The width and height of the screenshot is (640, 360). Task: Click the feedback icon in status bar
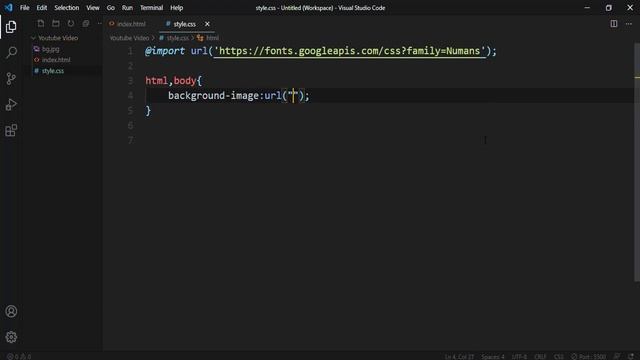[x=617, y=357]
